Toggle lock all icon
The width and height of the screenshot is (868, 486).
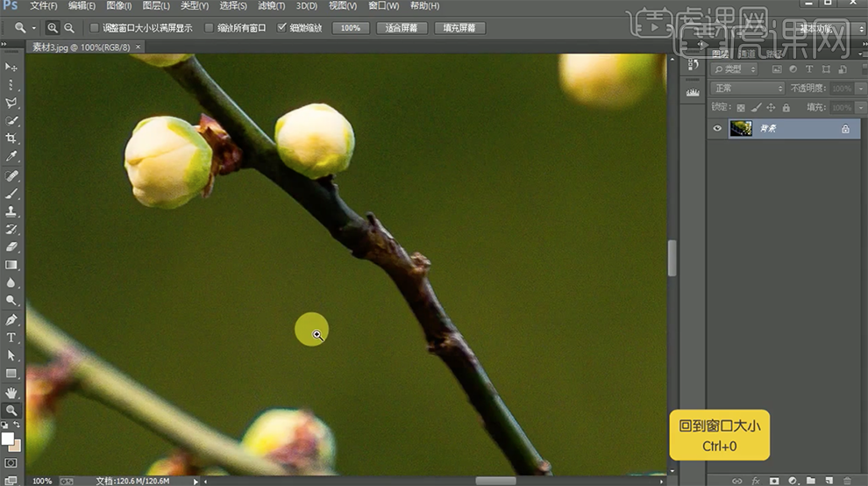(x=786, y=108)
